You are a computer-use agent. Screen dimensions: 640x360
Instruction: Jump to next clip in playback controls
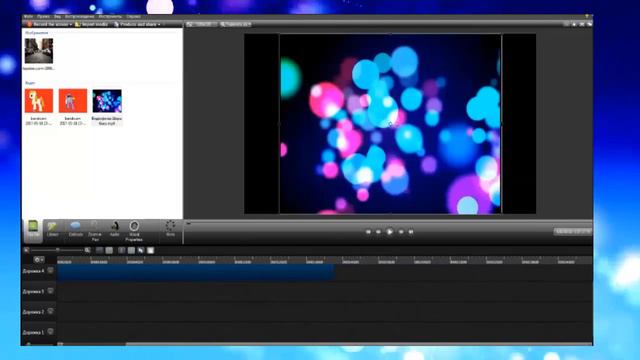tap(411, 232)
